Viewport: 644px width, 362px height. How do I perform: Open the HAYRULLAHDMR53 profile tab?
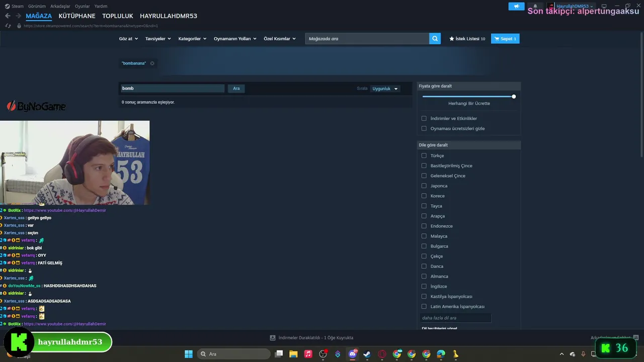(x=169, y=16)
